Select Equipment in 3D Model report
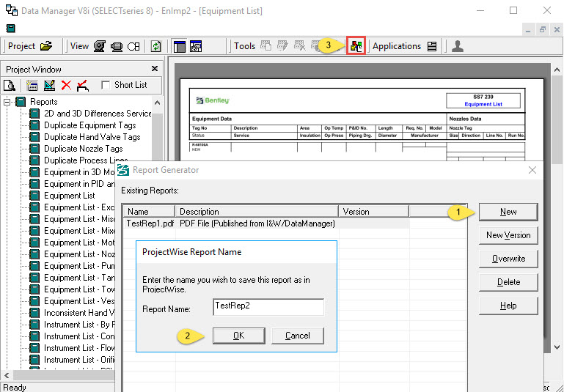The image size is (564, 392). (x=79, y=172)
